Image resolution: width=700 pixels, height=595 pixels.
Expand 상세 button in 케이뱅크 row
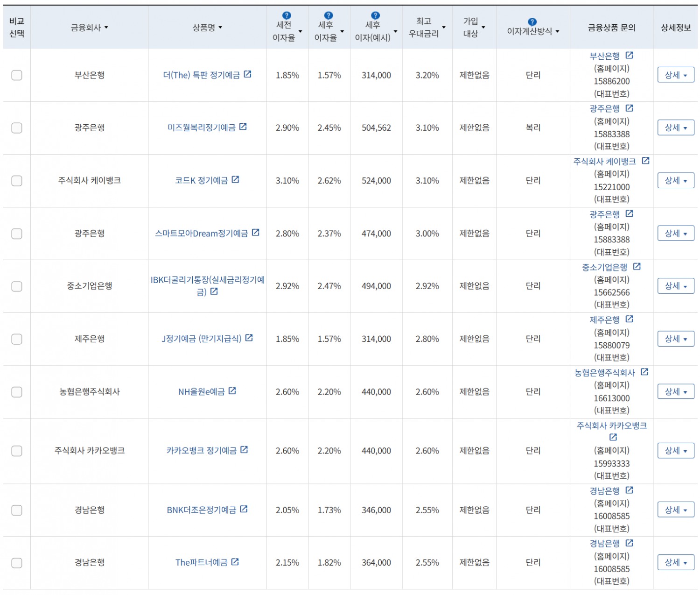click(x=676, y=180)
